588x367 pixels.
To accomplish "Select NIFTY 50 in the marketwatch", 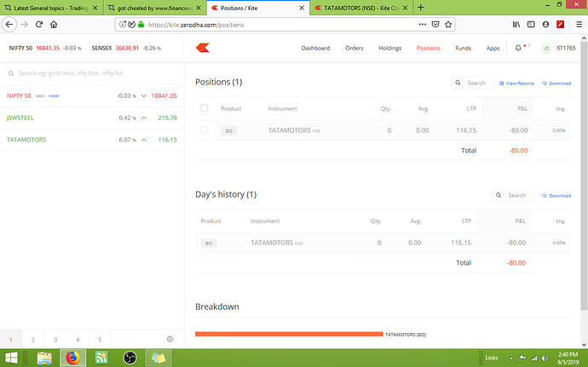I will click(92, 95).
